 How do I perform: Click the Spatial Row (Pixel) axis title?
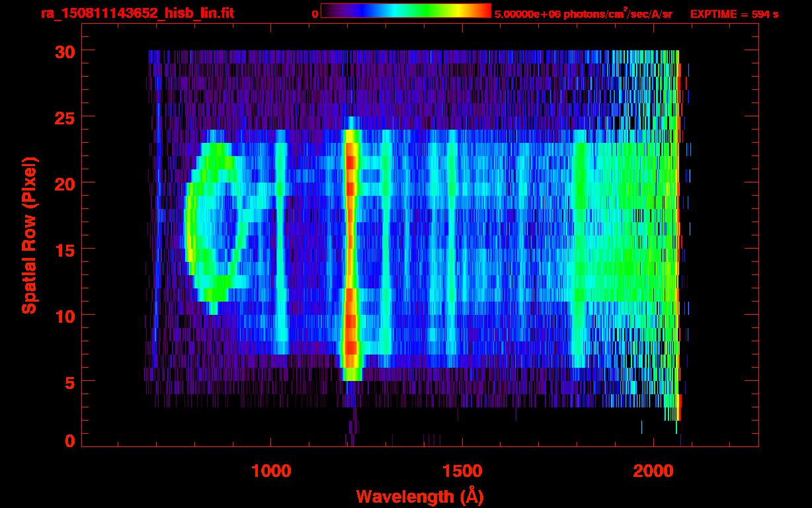29,235
